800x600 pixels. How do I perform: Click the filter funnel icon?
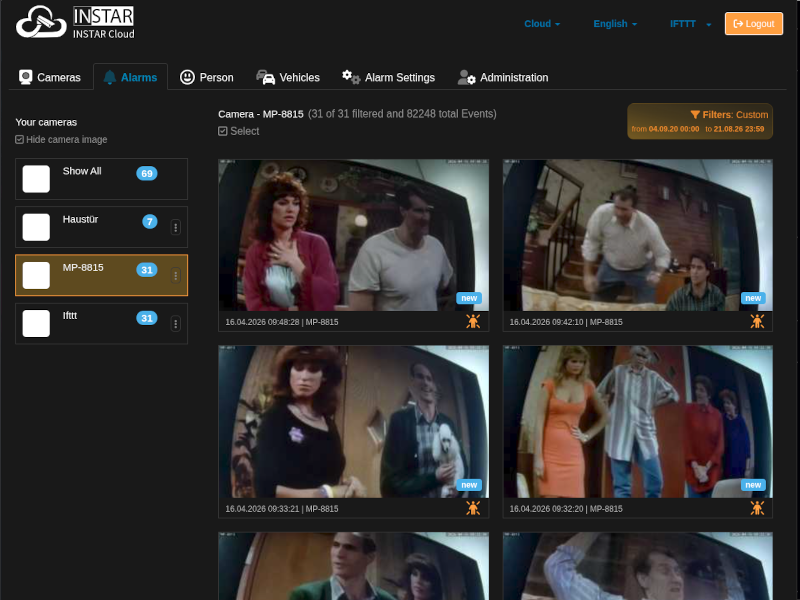pyautogui.click(x=695, y=115)
